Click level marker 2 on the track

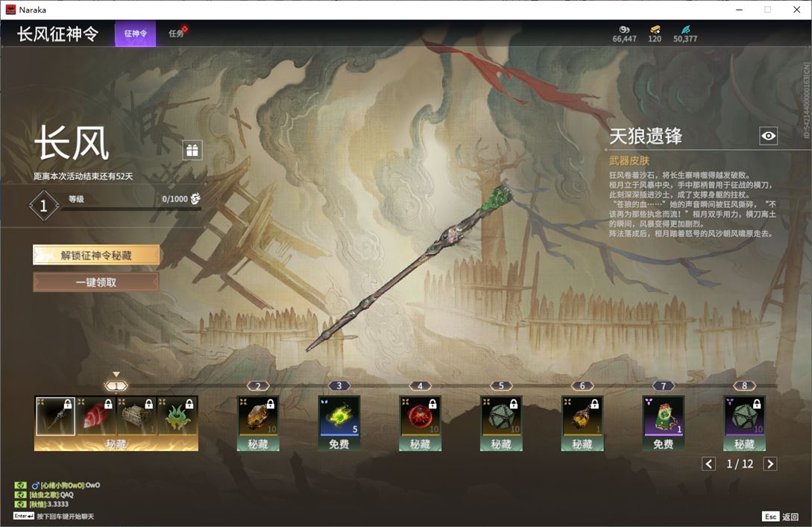pyautogui.click(x=258, y=385)
